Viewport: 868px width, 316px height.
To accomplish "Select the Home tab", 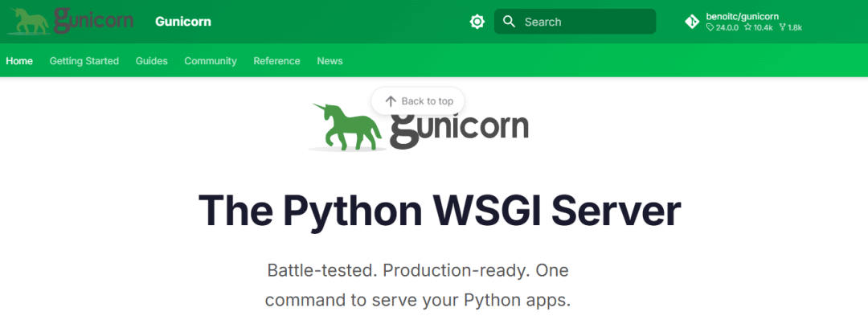I will coord(19,61).
